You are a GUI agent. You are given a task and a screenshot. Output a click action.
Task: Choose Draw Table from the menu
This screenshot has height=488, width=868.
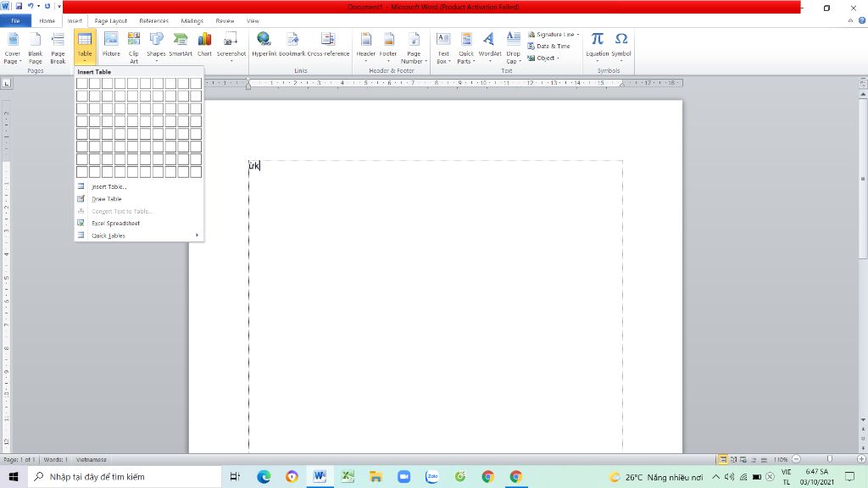[x=139, y=199]
